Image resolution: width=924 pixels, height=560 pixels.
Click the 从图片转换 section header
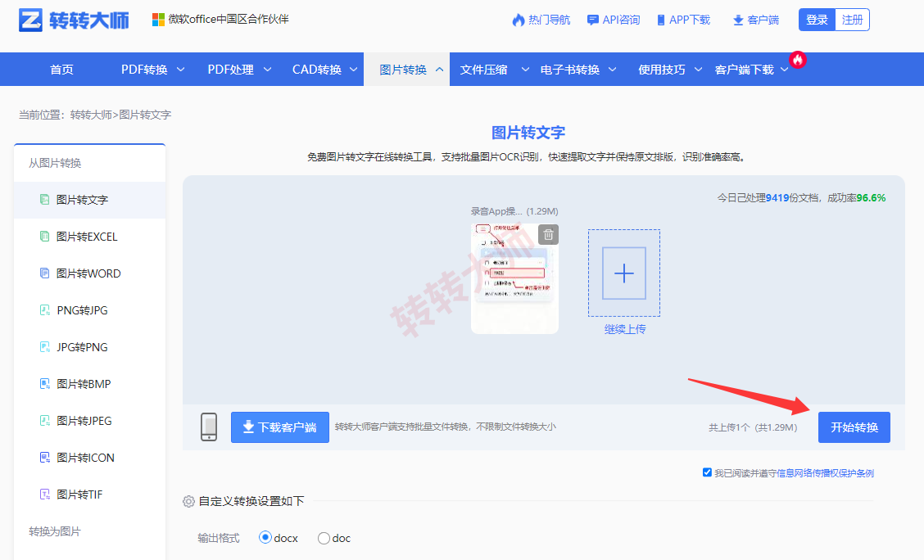click(x=55, y=163)
